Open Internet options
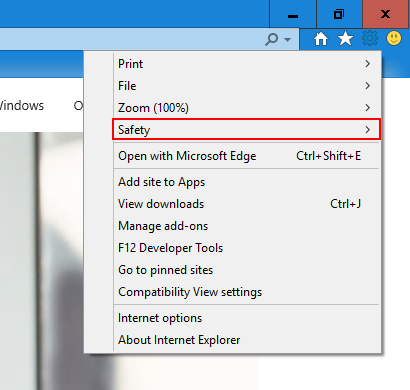The width and height of the screenshot is (410, 390). 247,318
